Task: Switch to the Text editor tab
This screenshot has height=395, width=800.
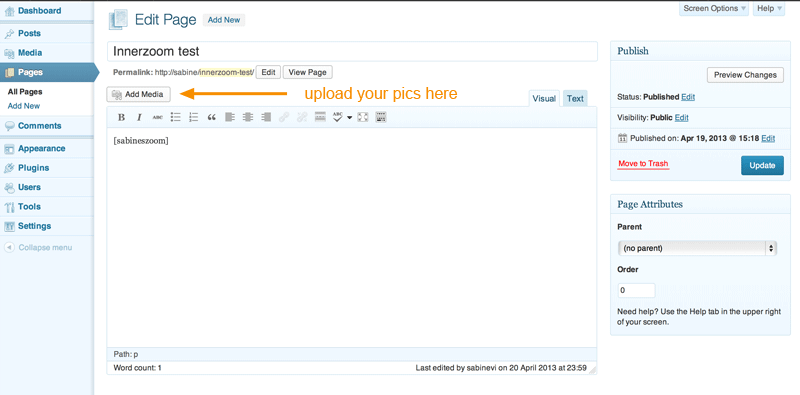Action: [575, 98]
